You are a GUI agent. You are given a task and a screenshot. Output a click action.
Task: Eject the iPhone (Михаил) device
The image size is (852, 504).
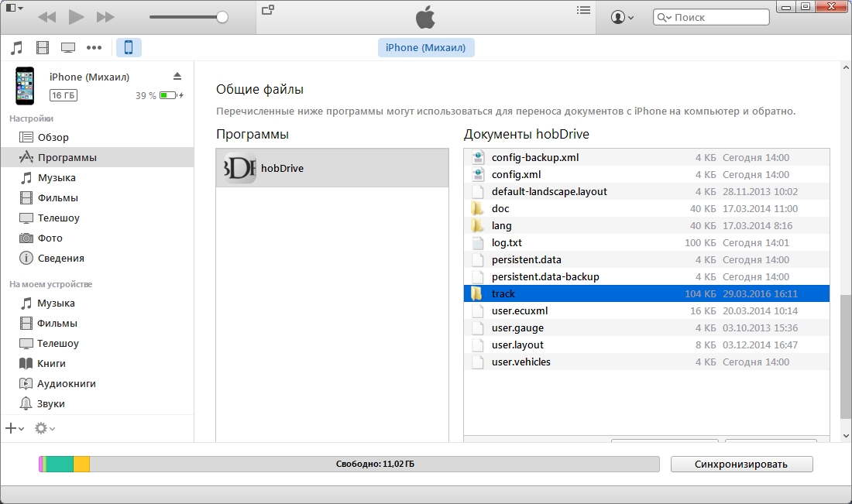[x=177, y=76]
